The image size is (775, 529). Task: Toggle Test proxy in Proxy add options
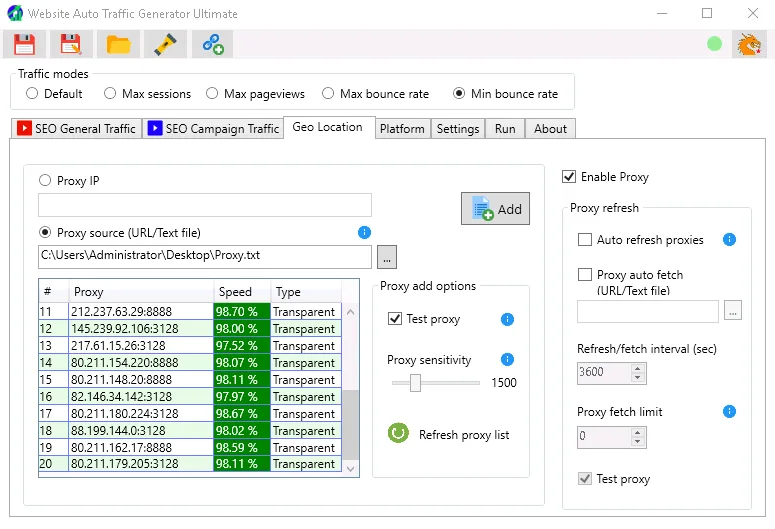pos(395,319)
